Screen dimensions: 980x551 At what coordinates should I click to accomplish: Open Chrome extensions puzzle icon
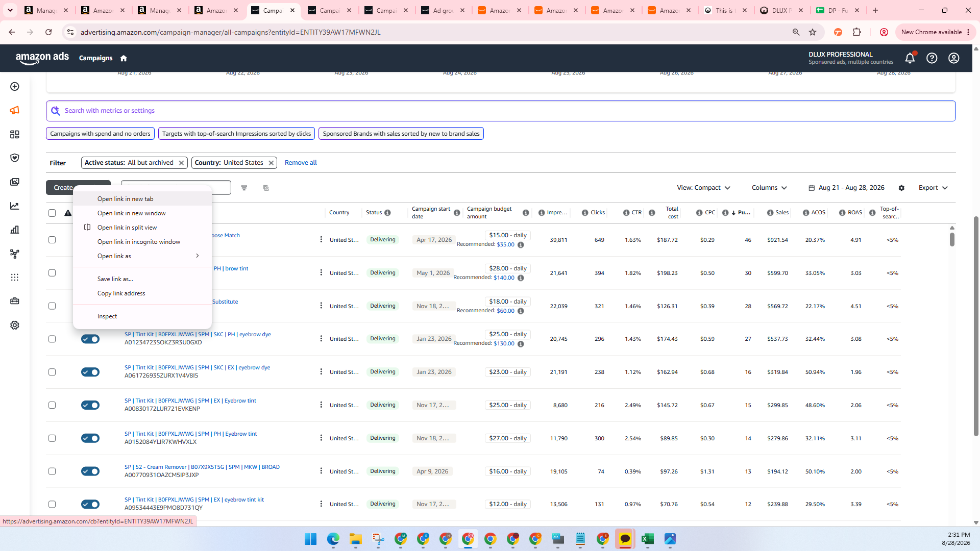point(857,32)
